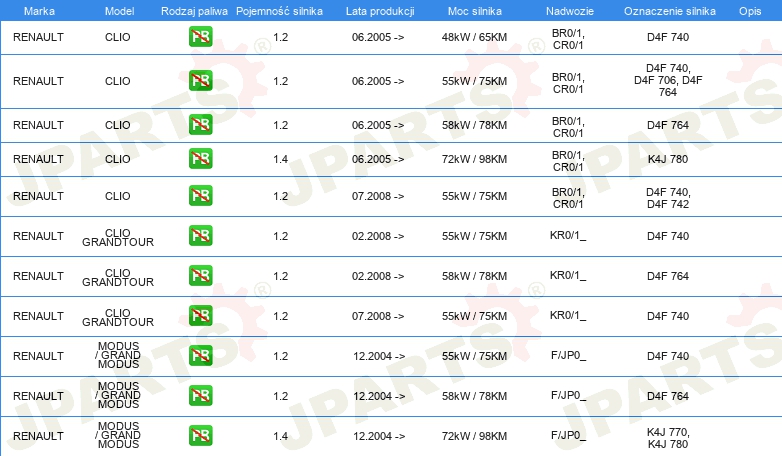Click CLIO GRANDTOUR in the 07.2008 row
782x456 pixels.
(x=118, y=317)
